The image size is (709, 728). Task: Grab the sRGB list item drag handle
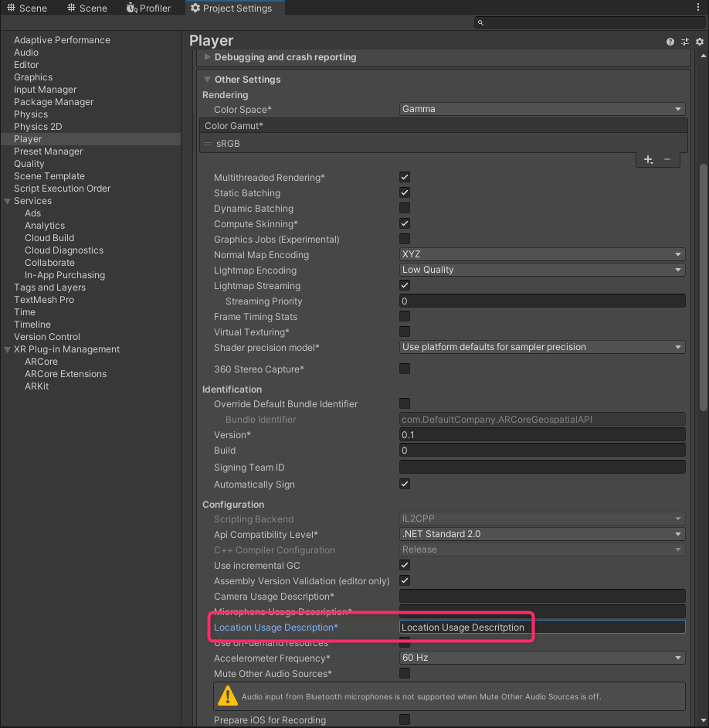[x=207, y=144]
